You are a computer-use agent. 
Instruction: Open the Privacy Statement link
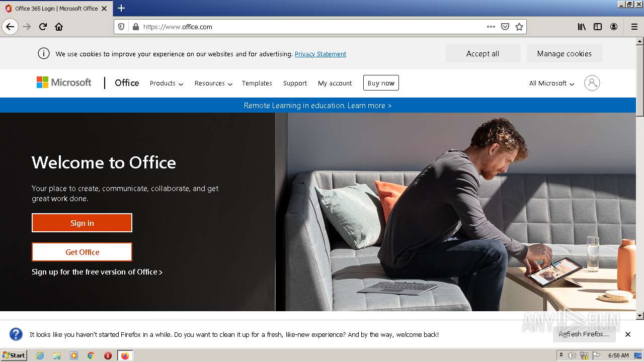coord(320,54)
